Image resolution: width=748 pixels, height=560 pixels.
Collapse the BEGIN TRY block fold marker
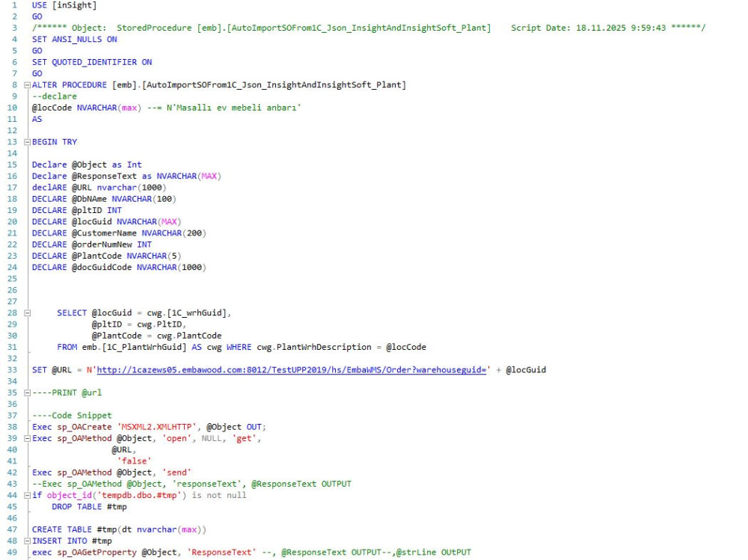click(x=27, y=142)
